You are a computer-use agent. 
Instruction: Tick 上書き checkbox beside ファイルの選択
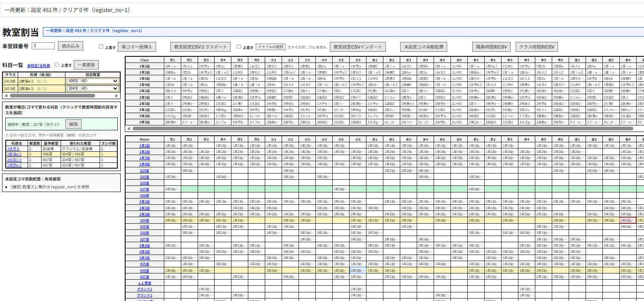(x=239, y=47)
